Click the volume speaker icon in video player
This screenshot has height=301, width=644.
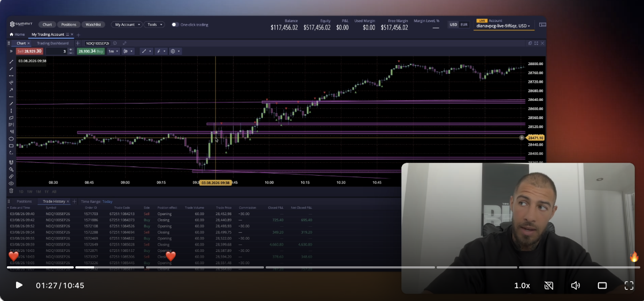[x=576, y=286]
